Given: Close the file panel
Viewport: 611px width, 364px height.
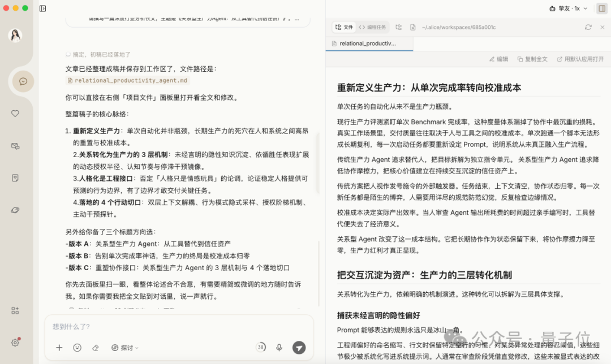Looking at the screenshot, I should 603,27.
